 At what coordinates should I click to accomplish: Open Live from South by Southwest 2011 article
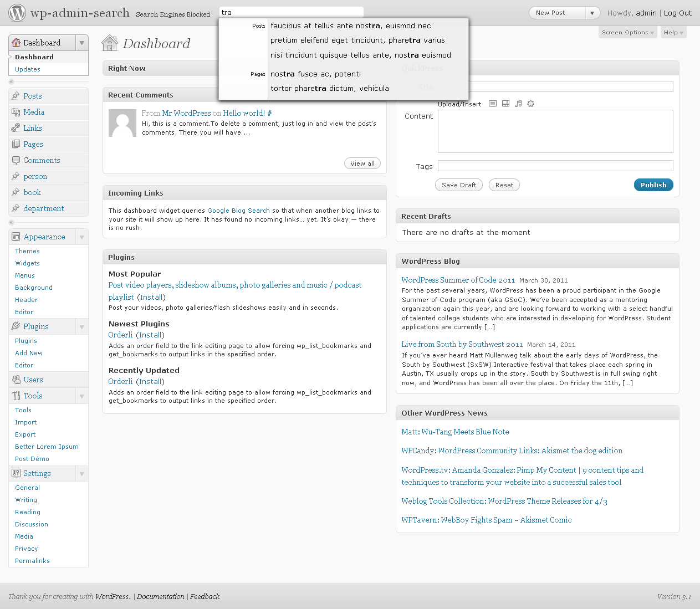(x=462, y=344)
